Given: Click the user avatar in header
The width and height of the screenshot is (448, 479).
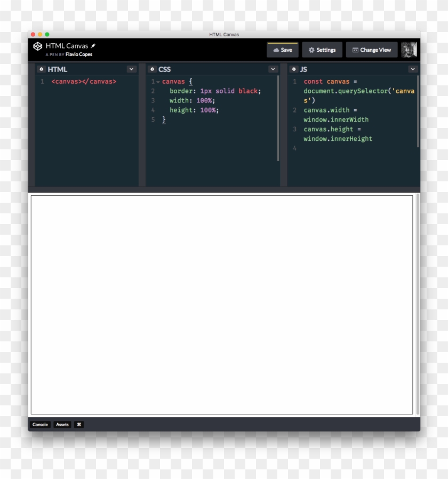Looking at the screenshot, I should [409, 50].
